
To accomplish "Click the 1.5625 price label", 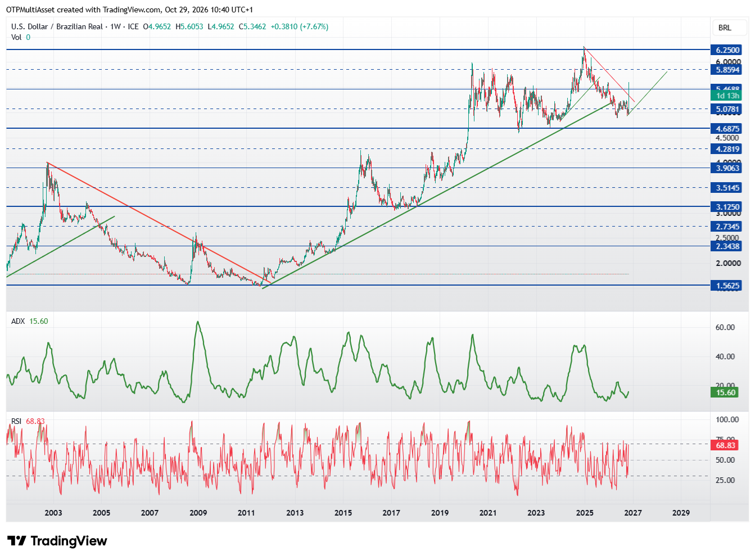I will click(726, 286).
